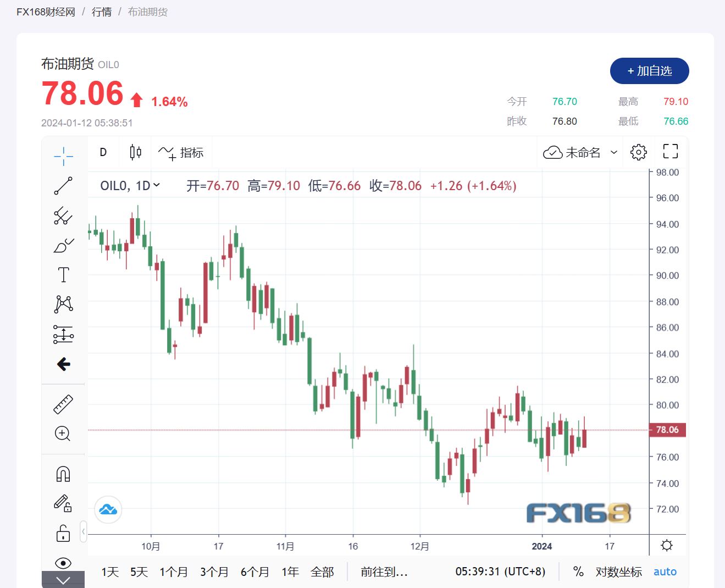Screen dimensions: 725x588
Task: Open the D timeframe interval dropdown
Action: click(103, 152)
